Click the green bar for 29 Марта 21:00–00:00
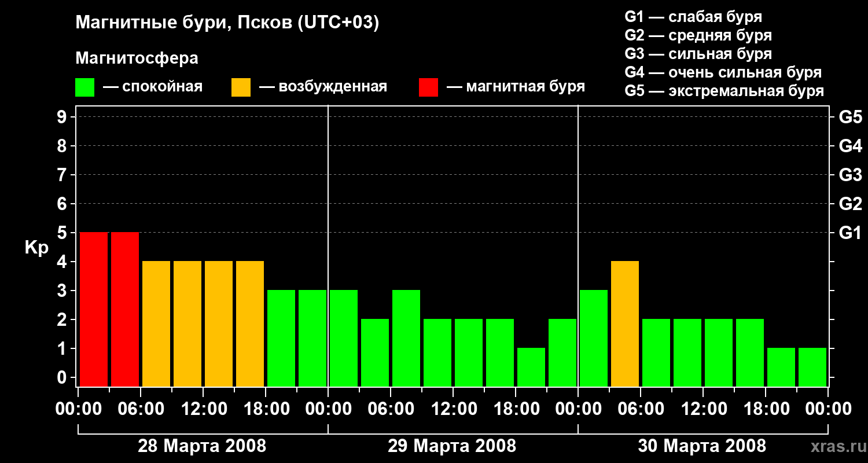 click(562, 352)
